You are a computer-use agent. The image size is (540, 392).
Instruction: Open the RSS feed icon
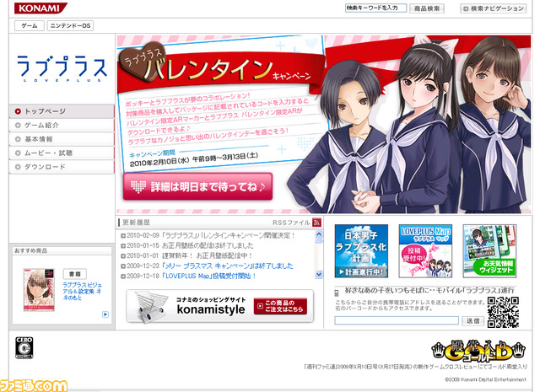[316, 223]
